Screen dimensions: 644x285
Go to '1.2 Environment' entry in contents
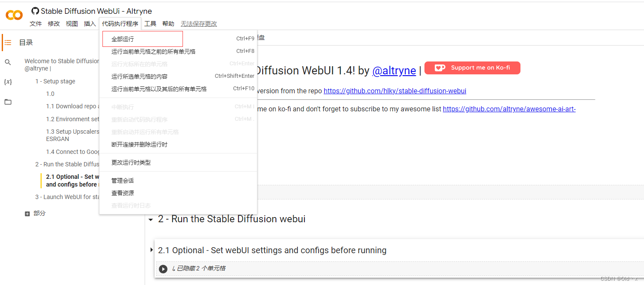(x=72, y=119)
